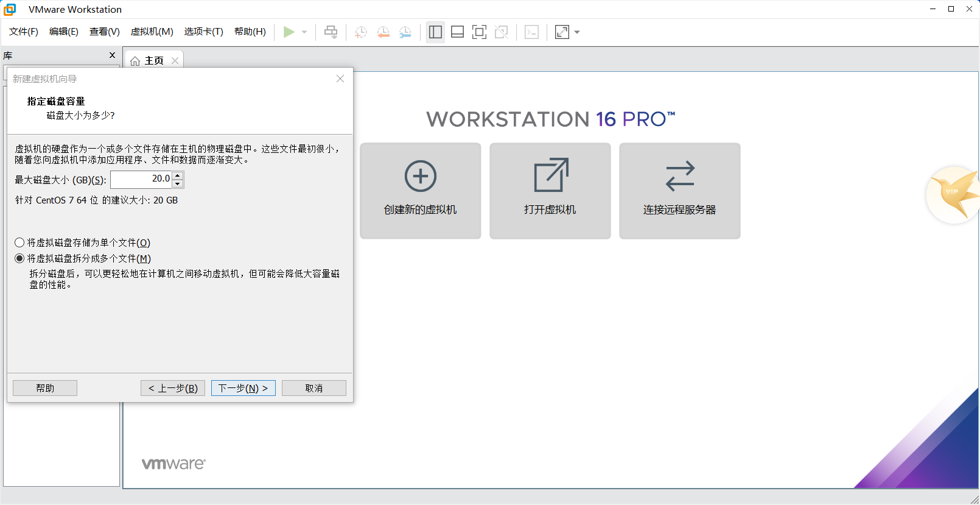Toggle the thumbnail bar view icon

457,32
